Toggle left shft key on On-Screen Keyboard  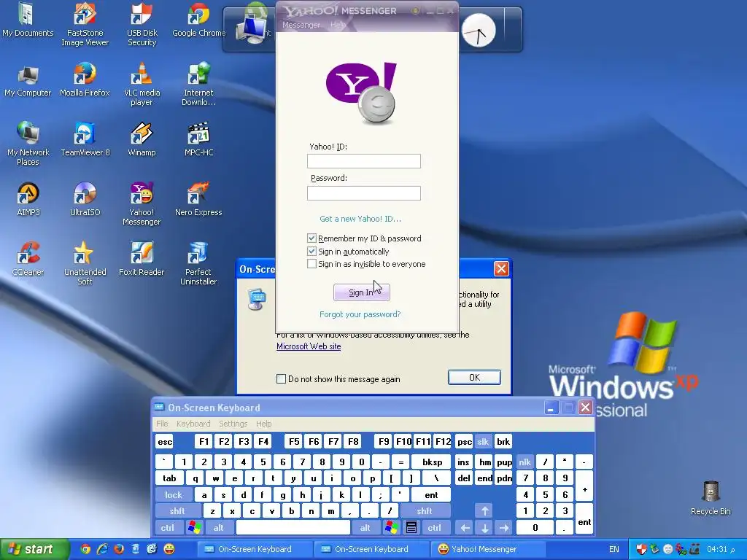tap(177, 511)
